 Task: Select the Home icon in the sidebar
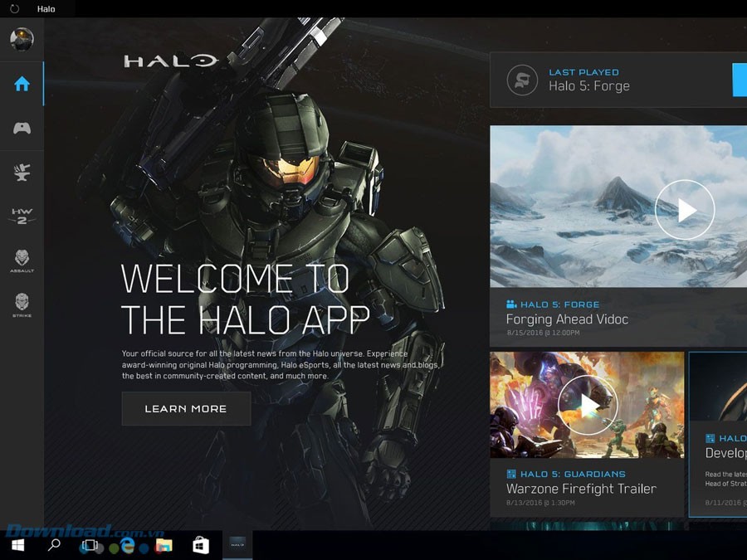pyautogui.click(x=22, y=83)
